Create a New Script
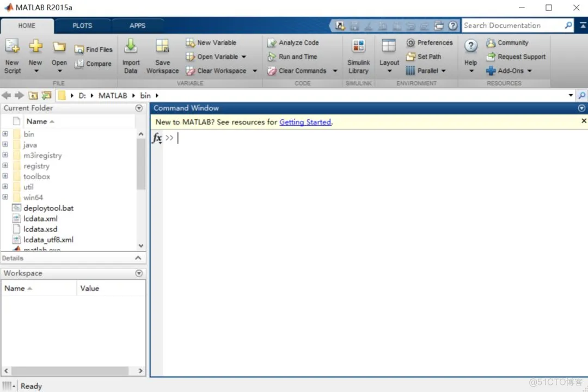Viewport: 588px width, 392px height. (x=13, y=56)
